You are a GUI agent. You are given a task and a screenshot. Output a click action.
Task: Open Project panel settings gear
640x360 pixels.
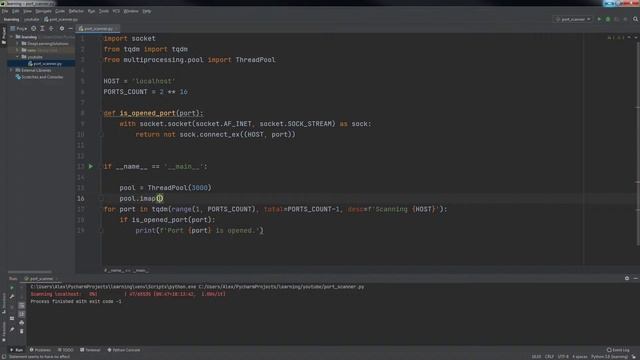[62, 29]
